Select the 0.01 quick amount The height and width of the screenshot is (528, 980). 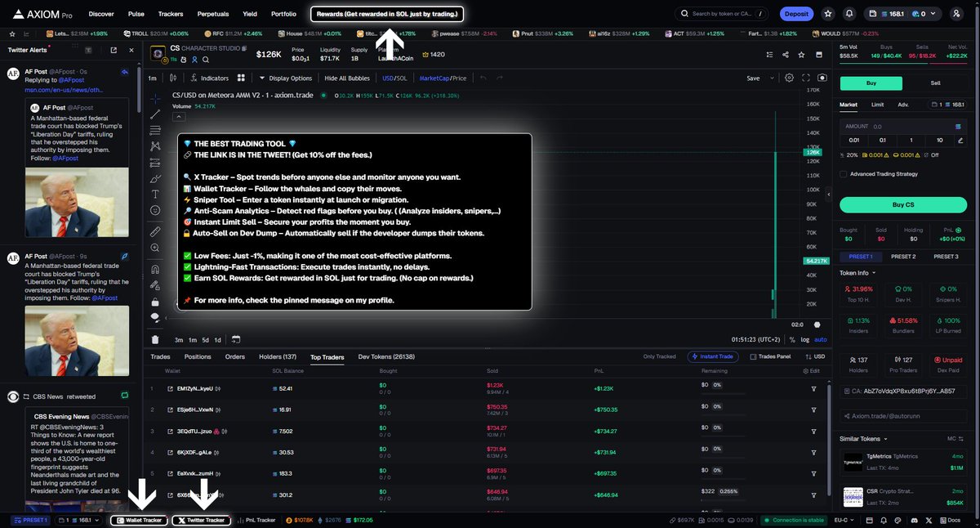tap(853, 140)
